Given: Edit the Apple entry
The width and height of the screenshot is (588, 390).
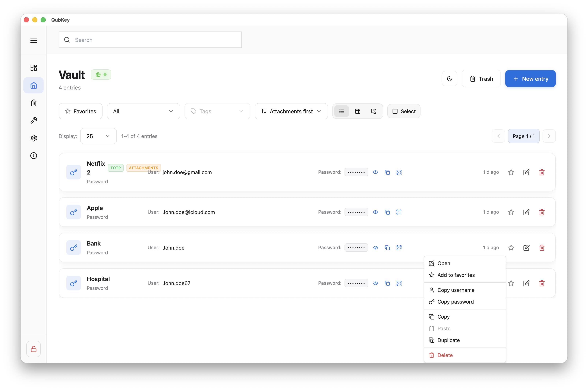Looking at the screenshot, I should (526, 212).
